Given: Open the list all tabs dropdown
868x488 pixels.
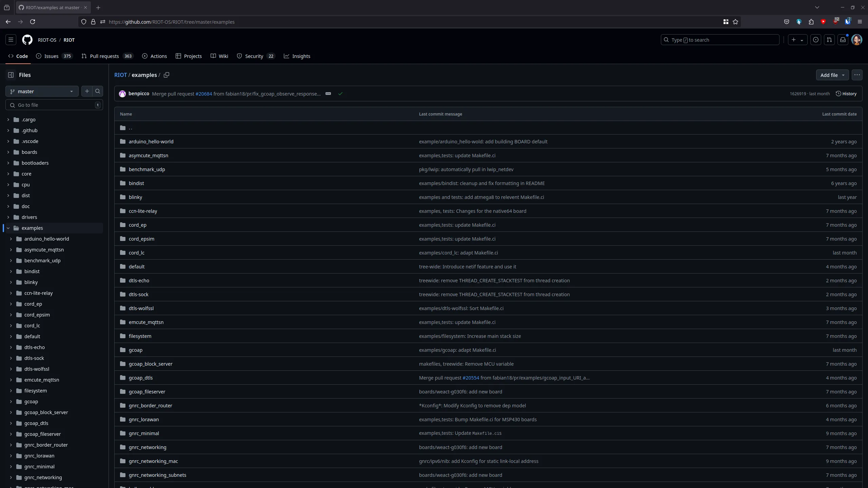Looking at the screenshot, I should click(x=817, y=7).
